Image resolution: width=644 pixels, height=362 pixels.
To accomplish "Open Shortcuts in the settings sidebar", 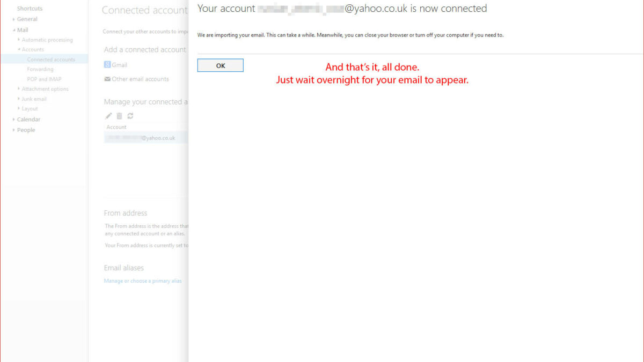I will click(30, 9).
